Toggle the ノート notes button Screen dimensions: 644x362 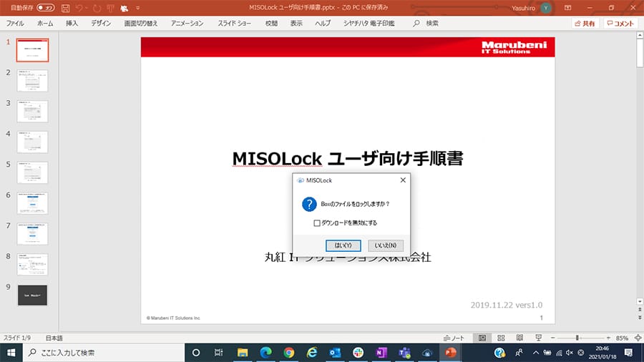coord(454,338)
